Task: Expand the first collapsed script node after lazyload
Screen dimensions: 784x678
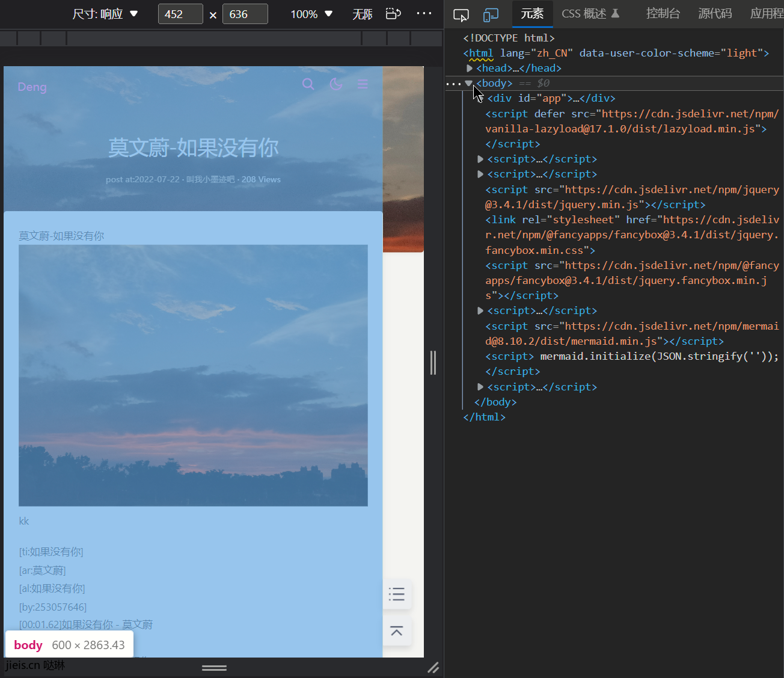Action: [x=480, y=159]
